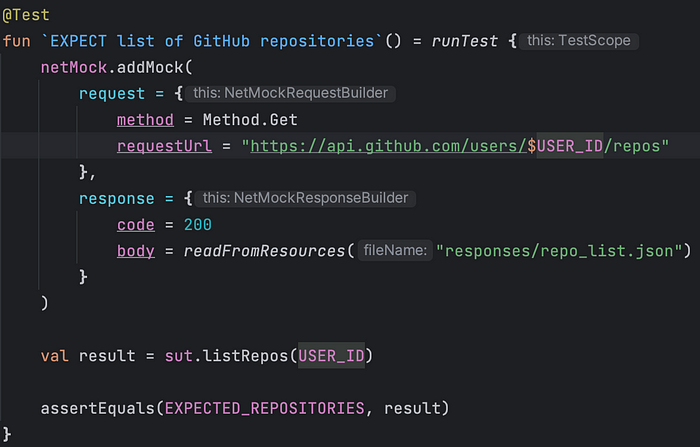Open the GitHub API URL link
Viewport: 700px width, 447px height.
point(388,146)
